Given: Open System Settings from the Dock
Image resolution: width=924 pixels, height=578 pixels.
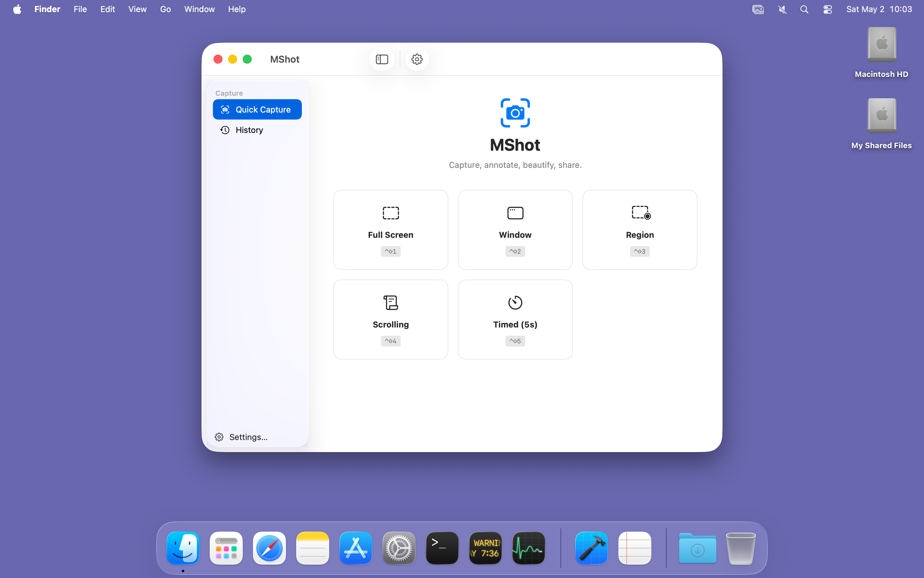Looking at the screenshot, I should [399, 548].
